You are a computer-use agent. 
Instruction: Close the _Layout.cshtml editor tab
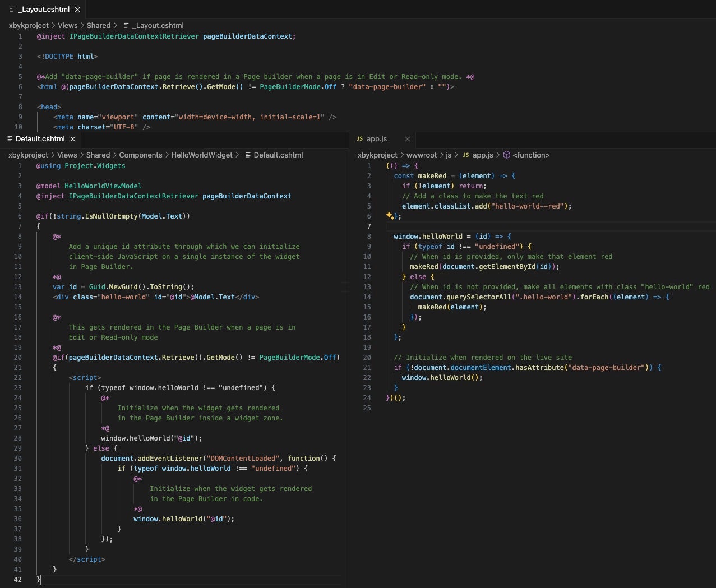click(77, 10)
